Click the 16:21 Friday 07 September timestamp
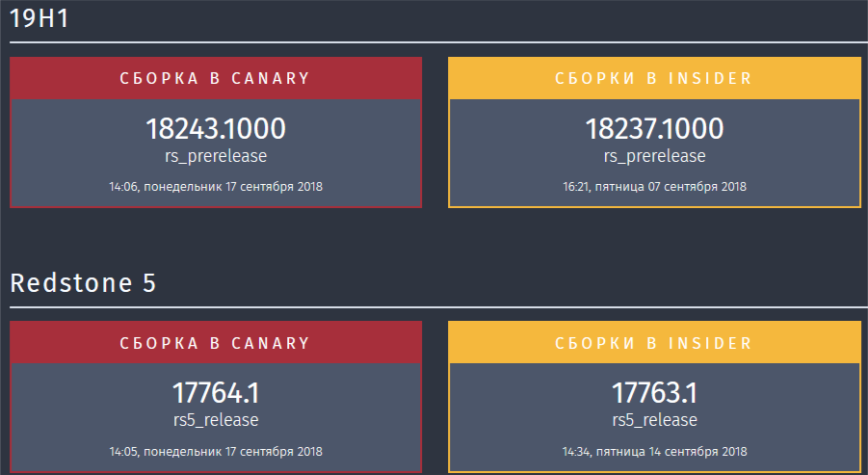The image size is (868, 475). tap(654, 186)
